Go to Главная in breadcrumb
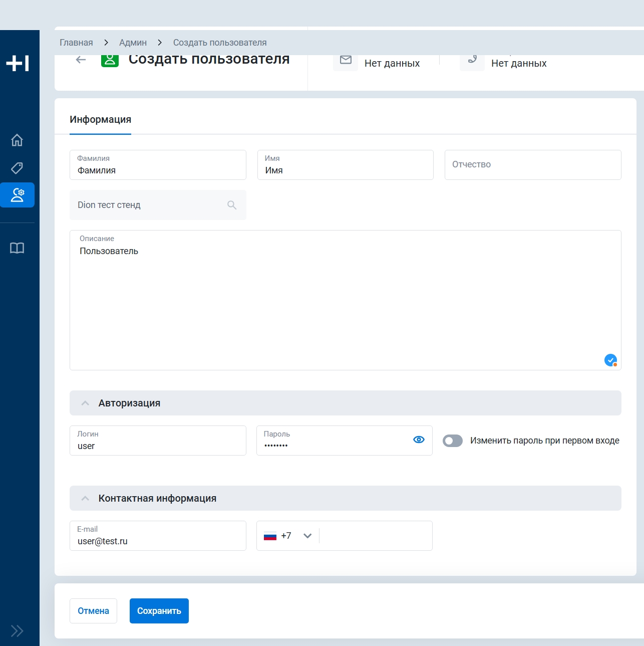The height and width of the screenshot is (646, 644). tap(76, 43)
